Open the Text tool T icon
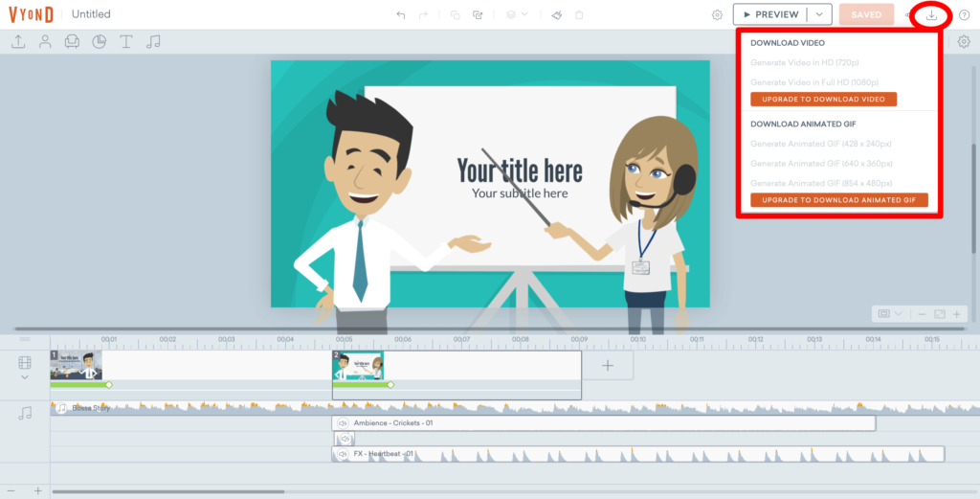 125,42
